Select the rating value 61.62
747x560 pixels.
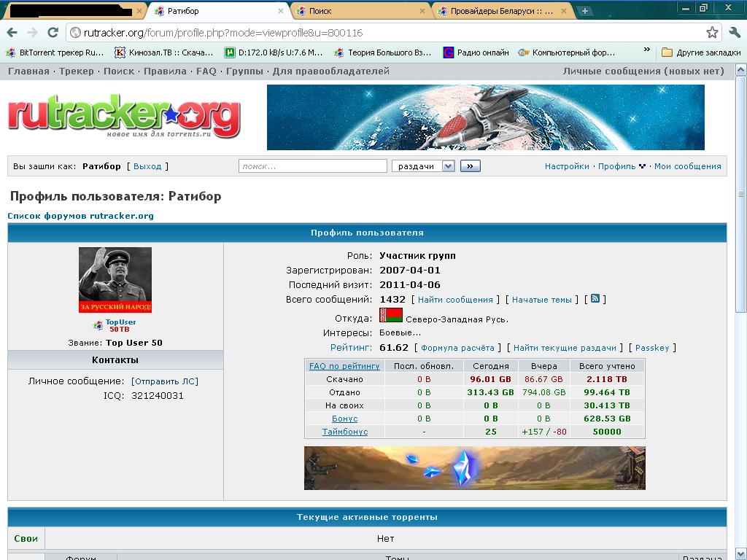click(x=394, y=348)
